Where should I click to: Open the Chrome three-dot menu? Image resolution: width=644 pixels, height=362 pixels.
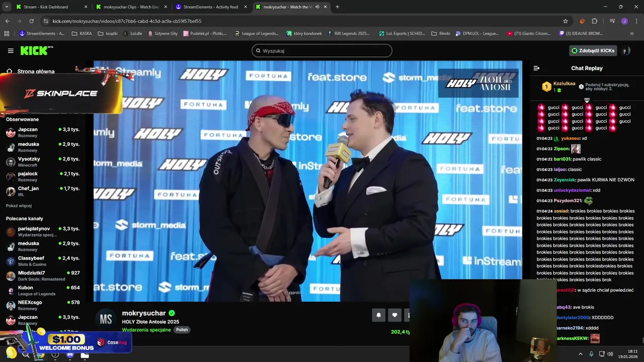[x=636, y=21]
